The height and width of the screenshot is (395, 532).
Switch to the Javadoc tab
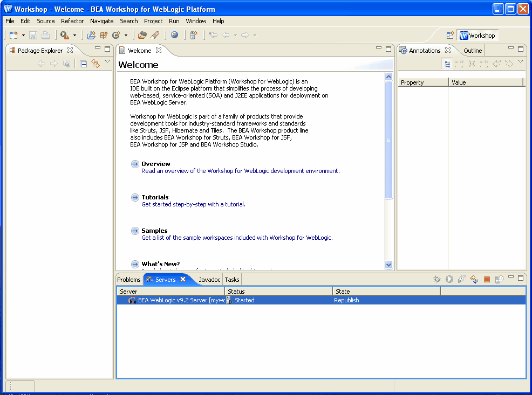(x=209, y=280)
